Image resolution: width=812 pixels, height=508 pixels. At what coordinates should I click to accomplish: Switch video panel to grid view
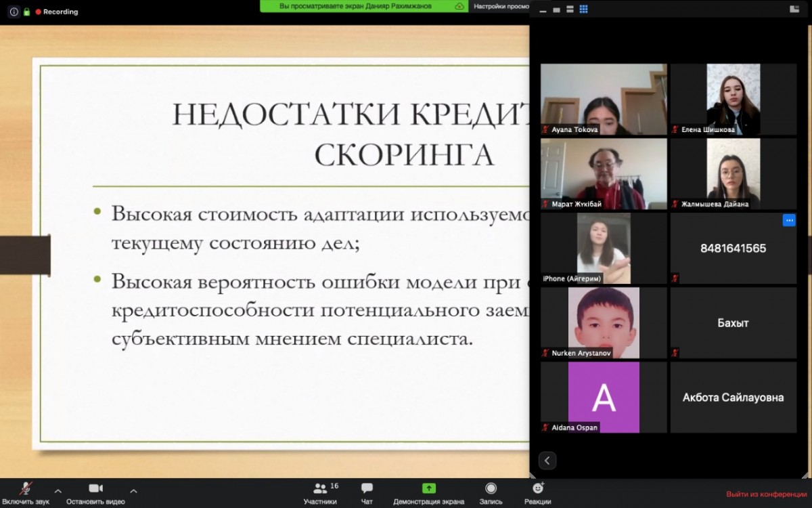click(583, 9)
